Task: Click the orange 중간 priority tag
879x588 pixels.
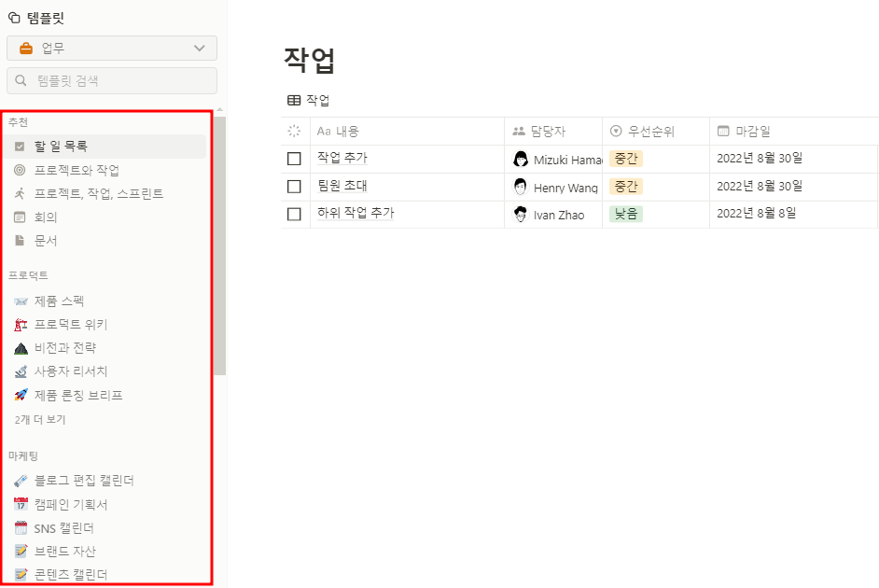Action: [626, 158]
